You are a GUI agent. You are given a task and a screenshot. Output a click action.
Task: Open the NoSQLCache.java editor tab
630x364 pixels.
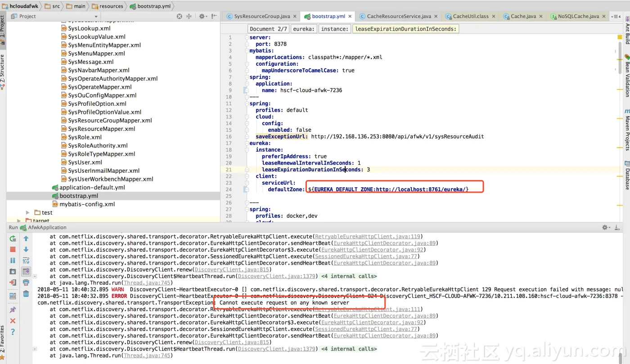coord(578,16)
